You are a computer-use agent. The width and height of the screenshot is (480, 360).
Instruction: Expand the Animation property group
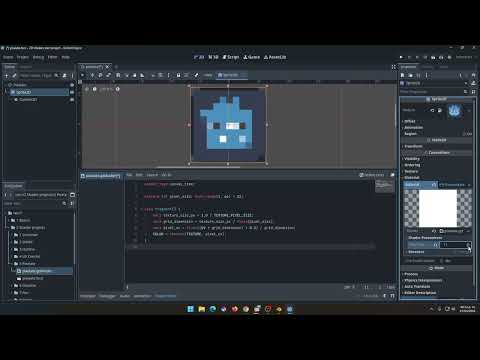413,128
